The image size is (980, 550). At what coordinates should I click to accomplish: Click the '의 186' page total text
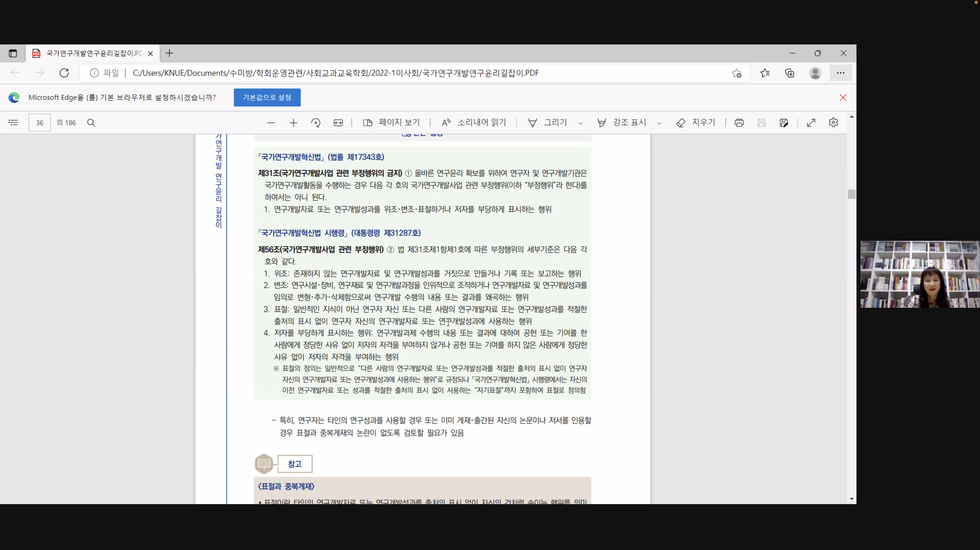tap(66, 123)
